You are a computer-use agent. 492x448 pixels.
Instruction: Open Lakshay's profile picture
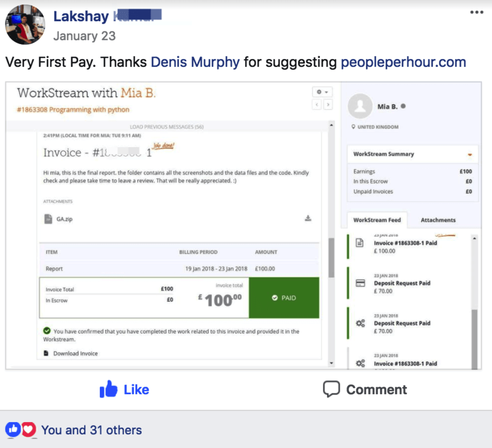[x=25, y=25]
